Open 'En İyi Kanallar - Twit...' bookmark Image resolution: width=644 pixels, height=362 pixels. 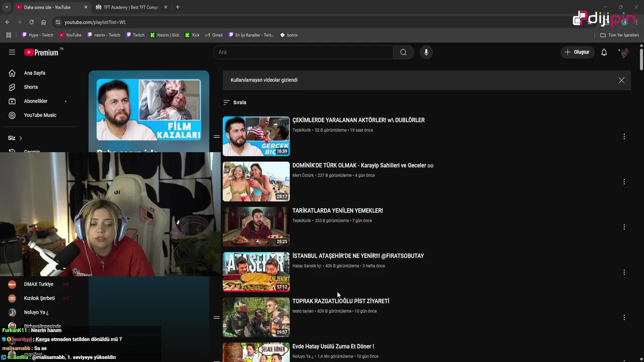point(251,35)
